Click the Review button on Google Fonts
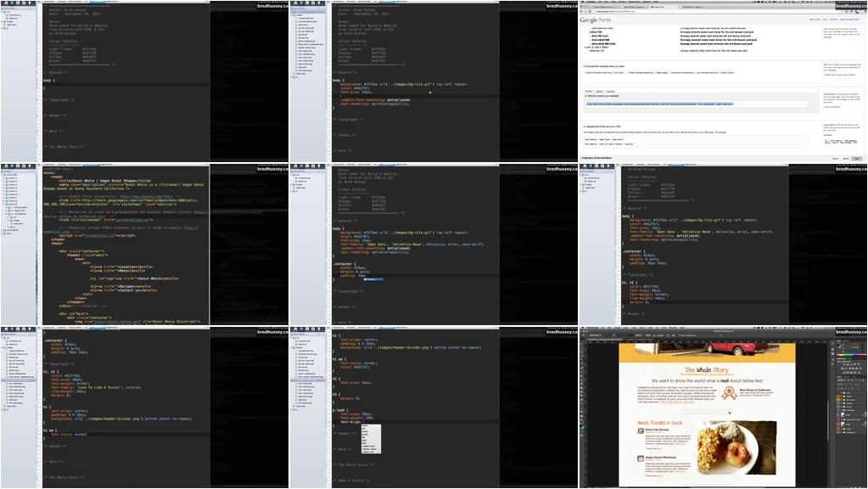The image size is (868, 489). click(846, 159)
